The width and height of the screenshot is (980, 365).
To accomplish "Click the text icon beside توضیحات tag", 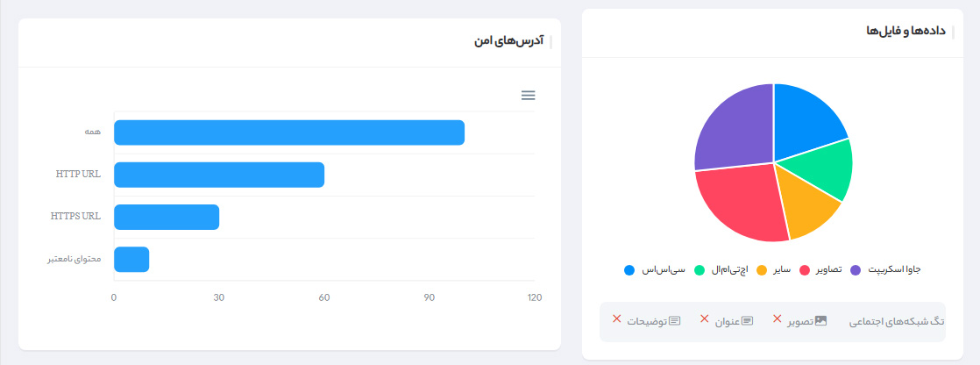I will (674, 320).
